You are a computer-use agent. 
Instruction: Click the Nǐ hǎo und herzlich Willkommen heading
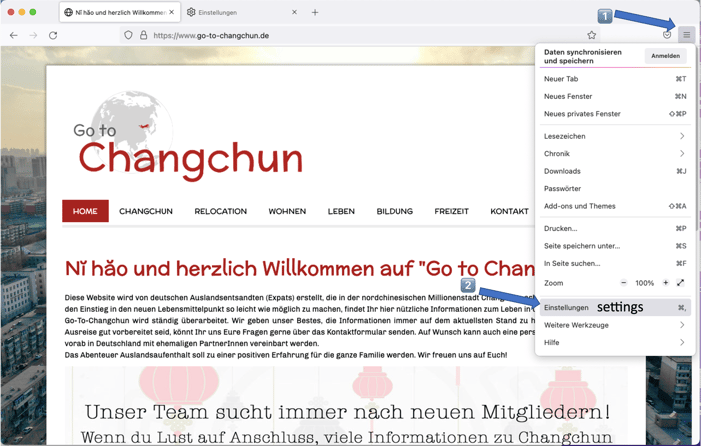(300, 269)
